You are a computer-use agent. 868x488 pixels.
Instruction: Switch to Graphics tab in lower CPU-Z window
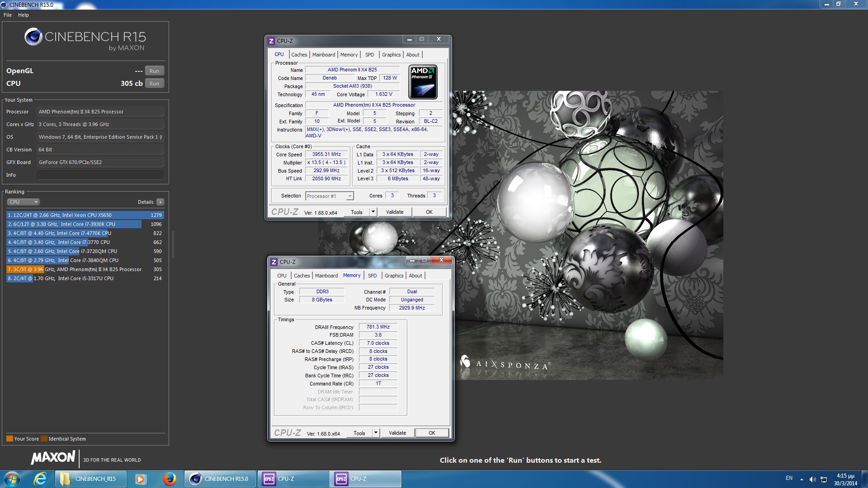[394, 276]
